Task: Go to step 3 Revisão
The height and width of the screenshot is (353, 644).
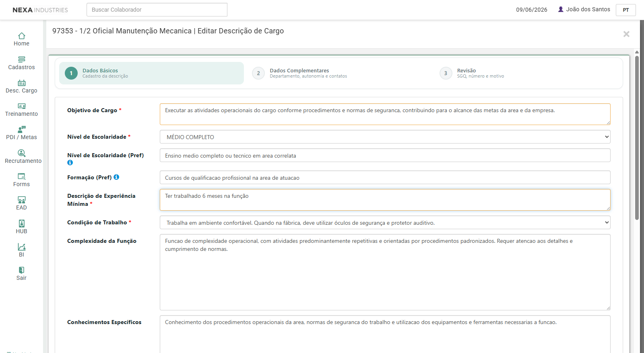Action: coord(472,73)
